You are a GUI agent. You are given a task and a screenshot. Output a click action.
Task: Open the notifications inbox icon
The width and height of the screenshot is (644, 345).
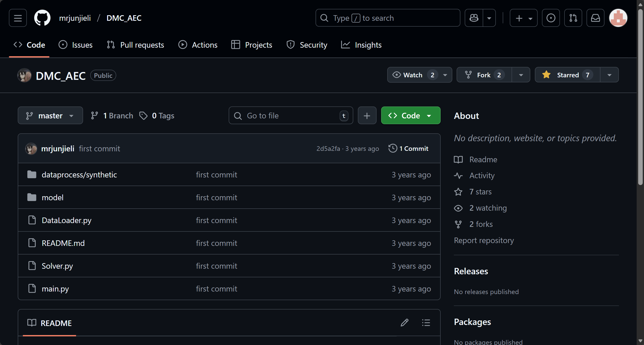click(x=595, y=18)
